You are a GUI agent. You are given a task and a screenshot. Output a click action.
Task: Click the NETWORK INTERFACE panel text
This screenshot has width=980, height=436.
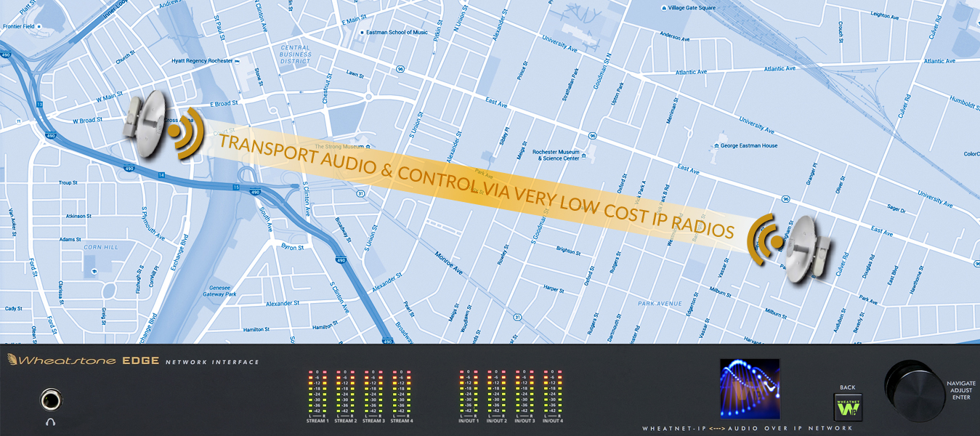tap(212, 362)
